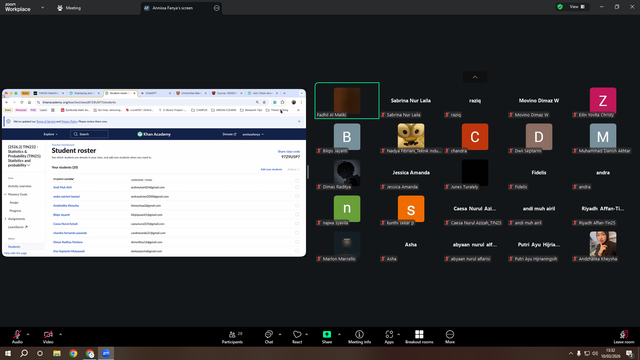Click Movino Dimaz W's participant tile
Image resolution: width=640 pixels, height=360 pixels.
pyautogui.click(x=539, y=100)
